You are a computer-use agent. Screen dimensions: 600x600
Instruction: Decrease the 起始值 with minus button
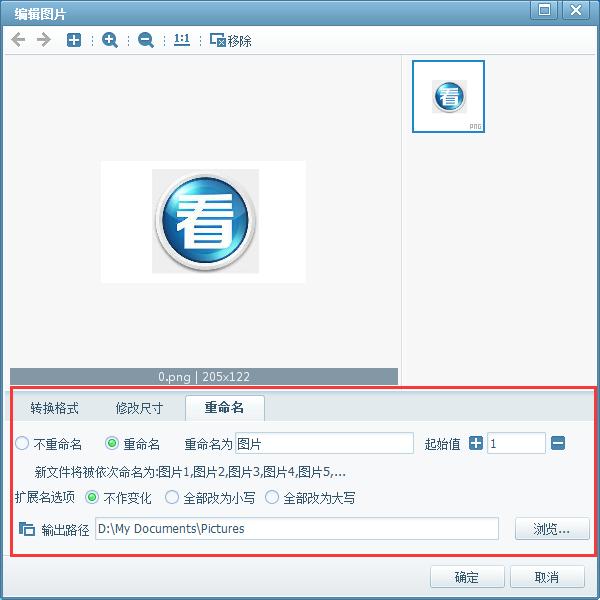(558, 443)
